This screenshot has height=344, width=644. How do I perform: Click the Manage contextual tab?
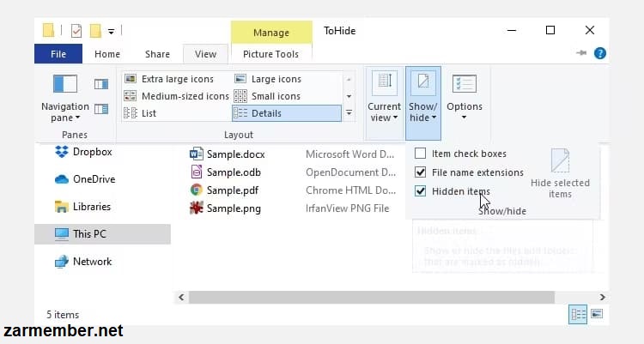(x=271, y=33)
